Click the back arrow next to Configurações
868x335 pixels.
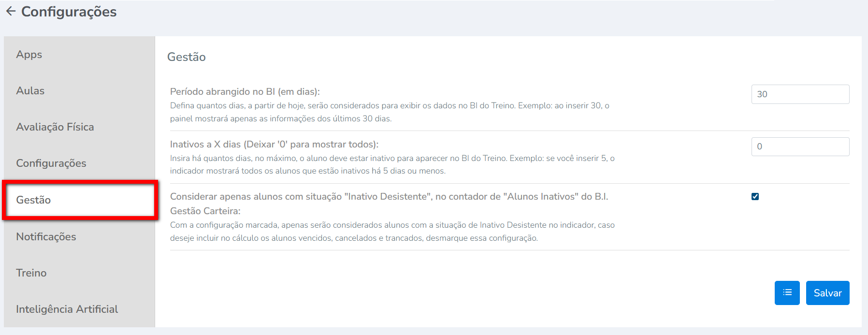pos(11,12)
